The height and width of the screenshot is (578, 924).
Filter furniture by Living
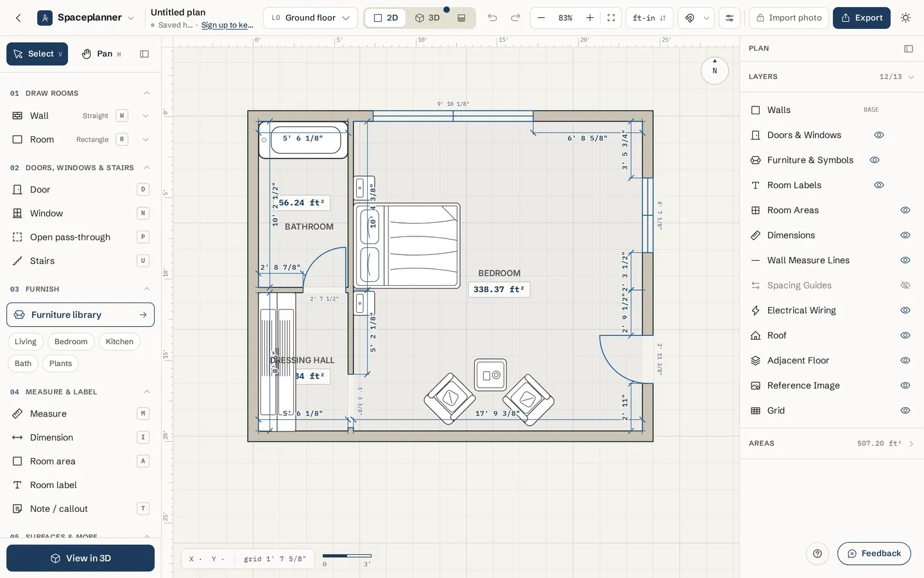(x=26, y=342)
